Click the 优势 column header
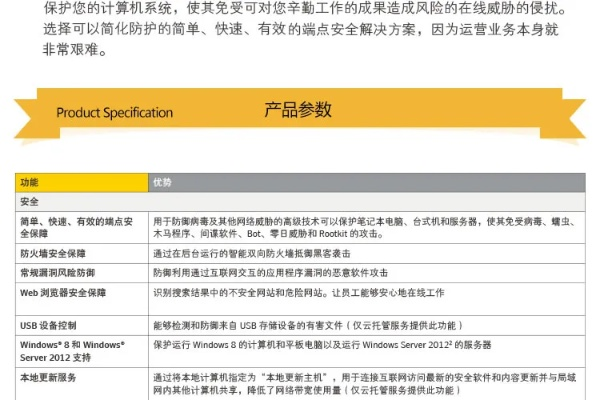The width and height of the screenshot is (600, 400). point(162,183)
